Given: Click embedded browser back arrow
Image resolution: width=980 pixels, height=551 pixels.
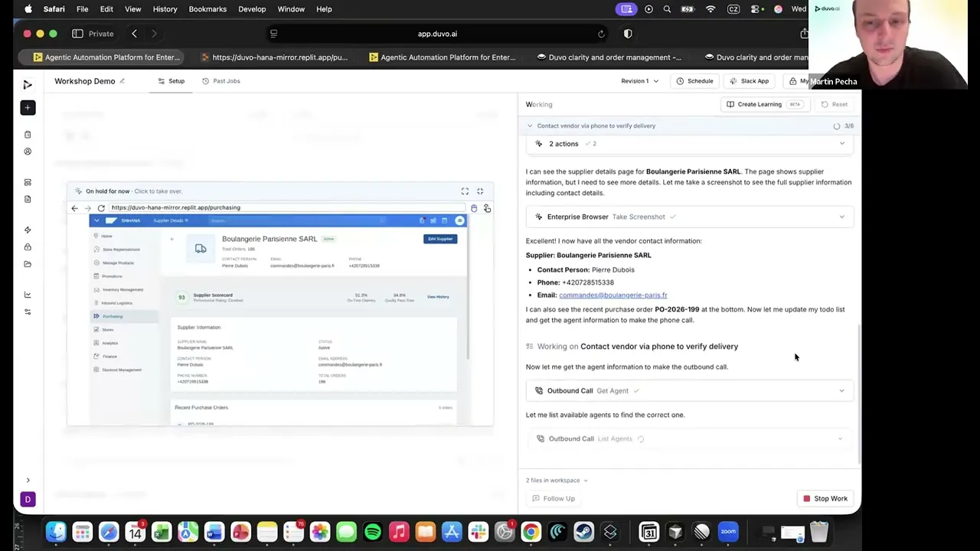Looking at the screenshot, I should tap(74, 208).
